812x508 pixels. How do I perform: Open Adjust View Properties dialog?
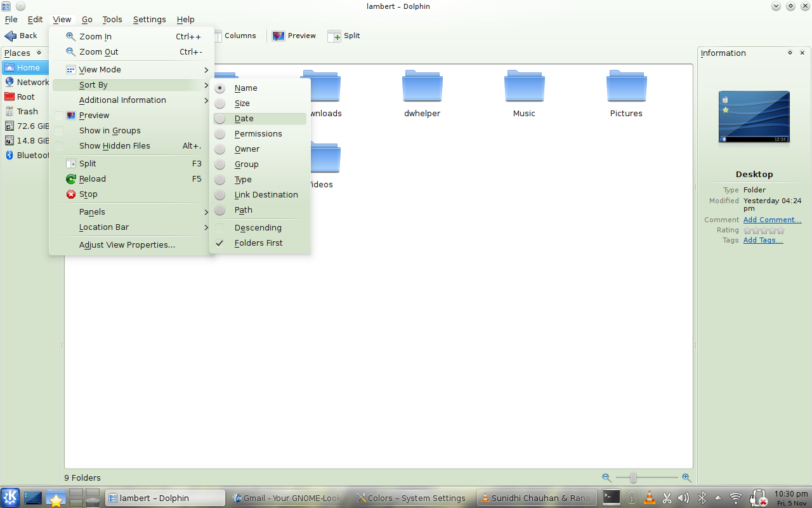131,245
